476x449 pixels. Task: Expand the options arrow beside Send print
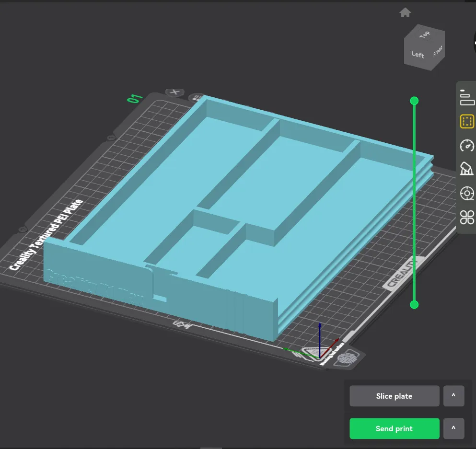click(453, 429)
